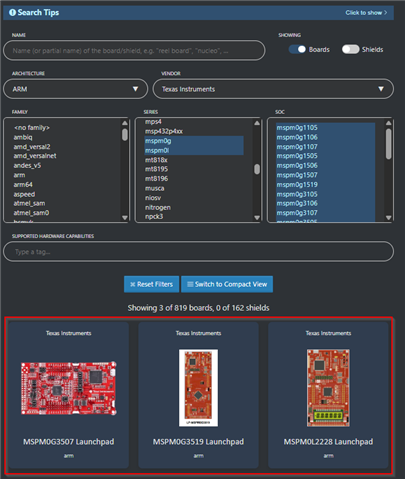Deselect mspm0l in the Series list
This screenshot has width=405, height=479.
194,150
